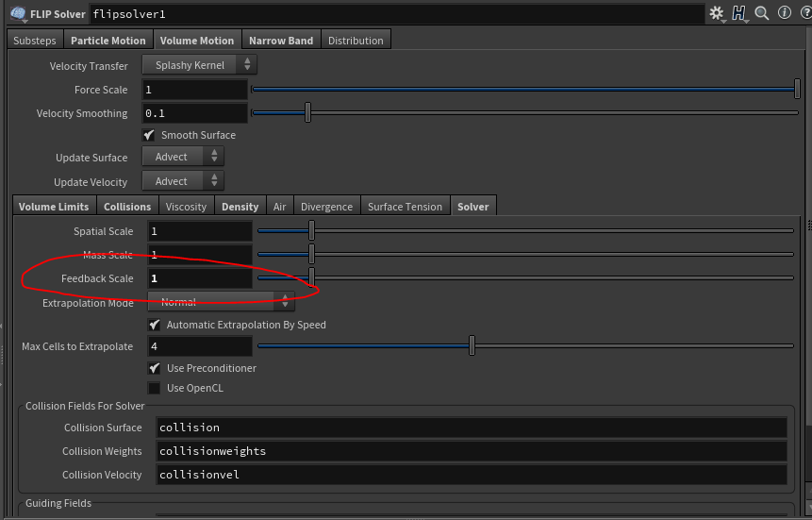
Task: Click the FLIP Solver node type icon
Action: click(18, 14)
